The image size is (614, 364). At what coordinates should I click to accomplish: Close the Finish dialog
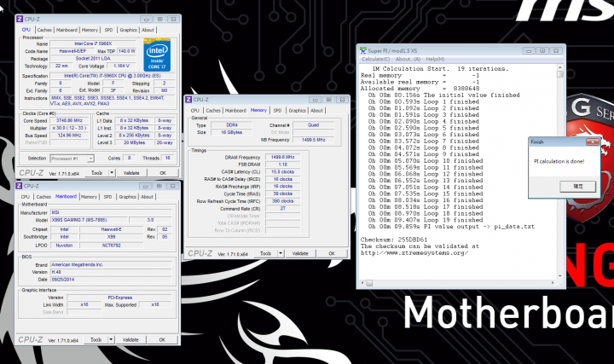click(593, 142)
